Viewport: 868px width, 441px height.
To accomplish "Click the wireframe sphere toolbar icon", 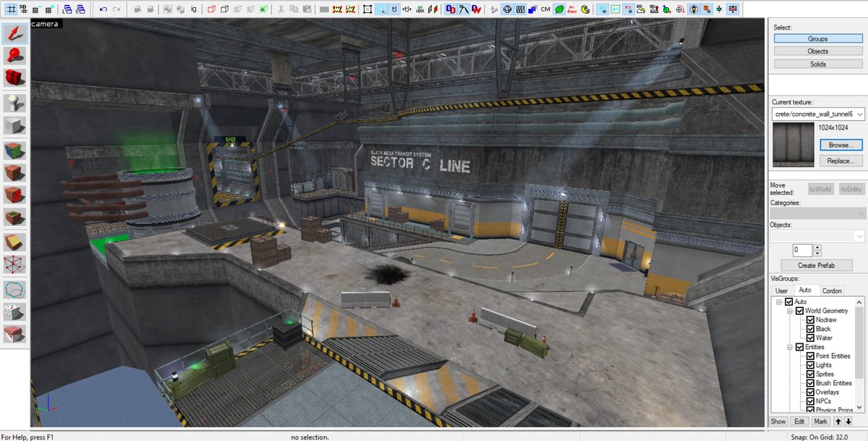I will tap(508, 9).
